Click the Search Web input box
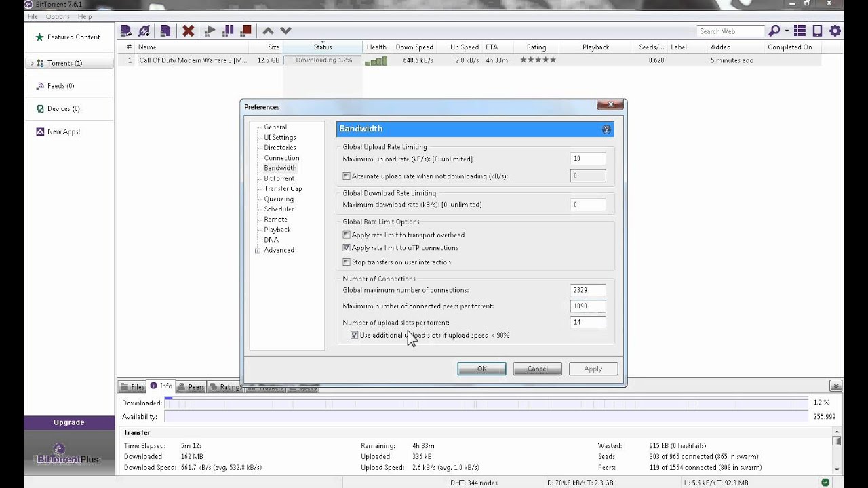Viewport: 868px width, 488px height. point(730,31)
